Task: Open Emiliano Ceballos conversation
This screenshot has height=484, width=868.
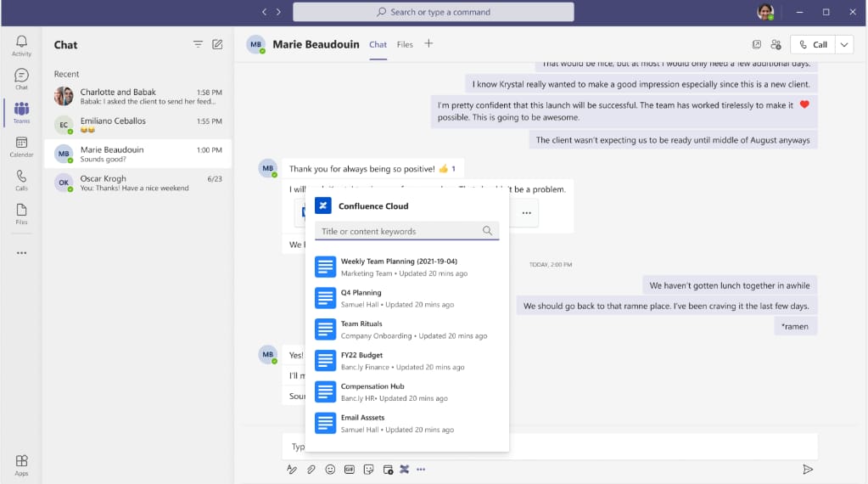Action: (x=137, y=125)
